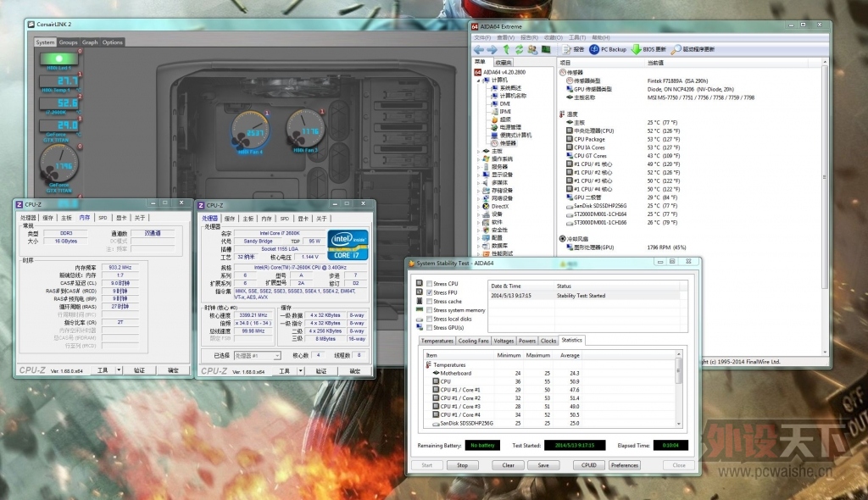
Task: Open the Graph tab in CorsairLINK 2
Action: point(90,42)
